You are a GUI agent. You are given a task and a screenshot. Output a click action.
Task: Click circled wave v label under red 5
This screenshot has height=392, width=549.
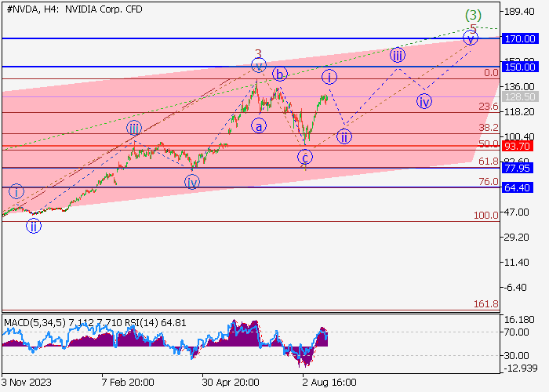(471, 38)
